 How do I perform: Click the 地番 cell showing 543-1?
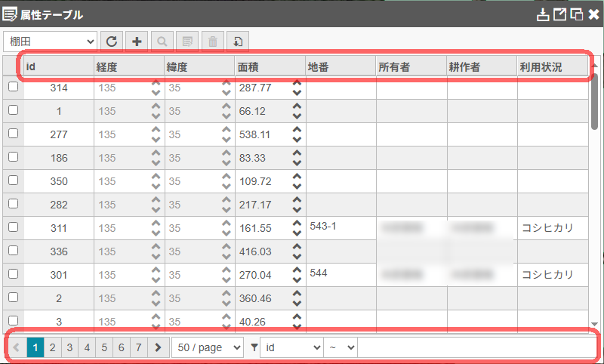tap(341, 228)
